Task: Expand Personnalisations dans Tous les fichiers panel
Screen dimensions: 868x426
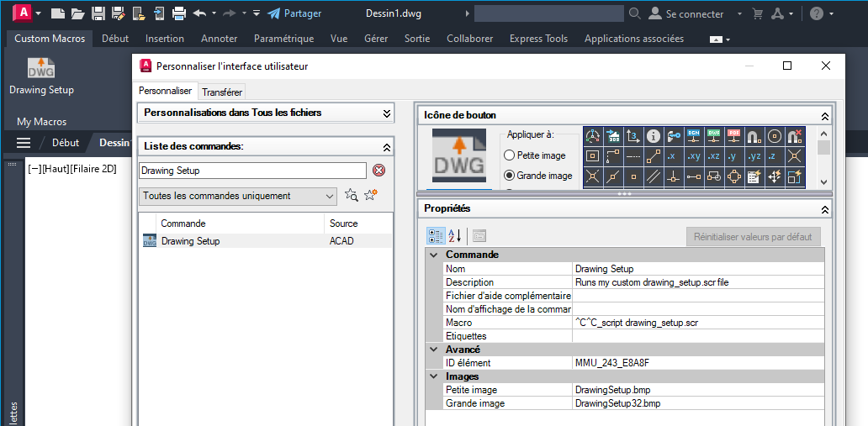Action: pyautogui.click(x=386, y=113)
